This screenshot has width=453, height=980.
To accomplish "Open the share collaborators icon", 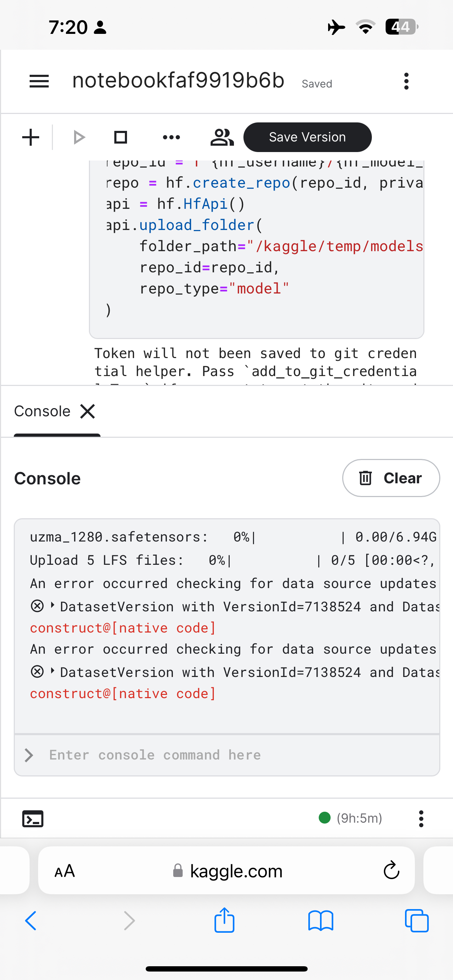I will [222, 137].
